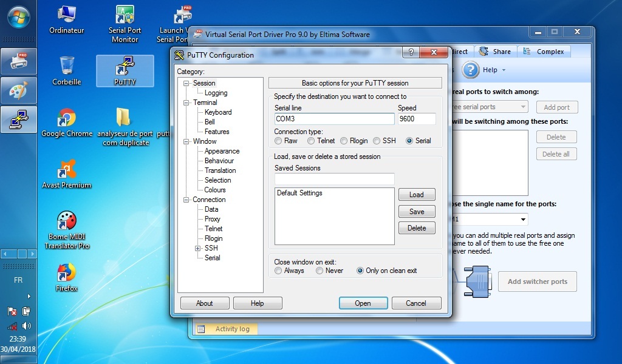622x364 pixels.
Task: Open the volume speaker tray icon
Action: pos(26,326)
